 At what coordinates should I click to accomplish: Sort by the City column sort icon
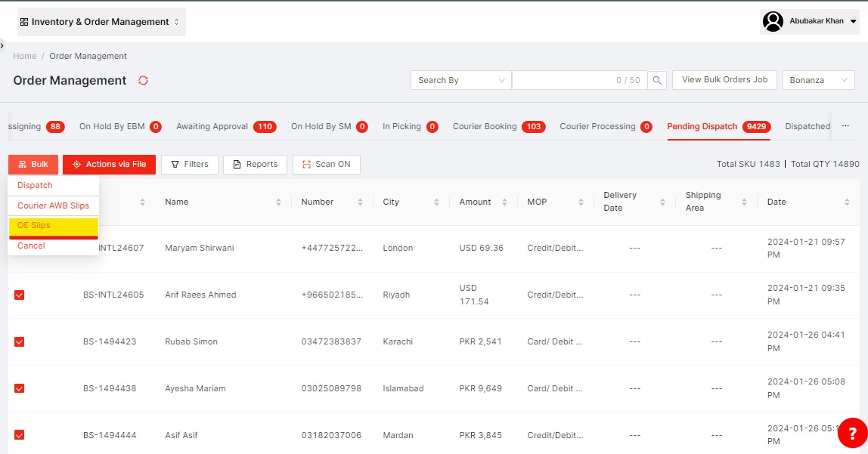click(x=436, y=202)
